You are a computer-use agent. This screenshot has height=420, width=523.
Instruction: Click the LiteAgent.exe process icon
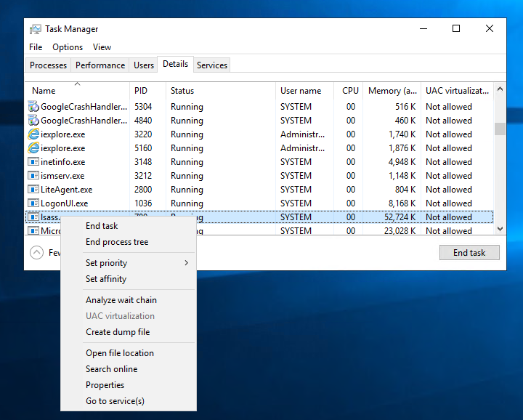pyautogui.click(x=33, y=190)
